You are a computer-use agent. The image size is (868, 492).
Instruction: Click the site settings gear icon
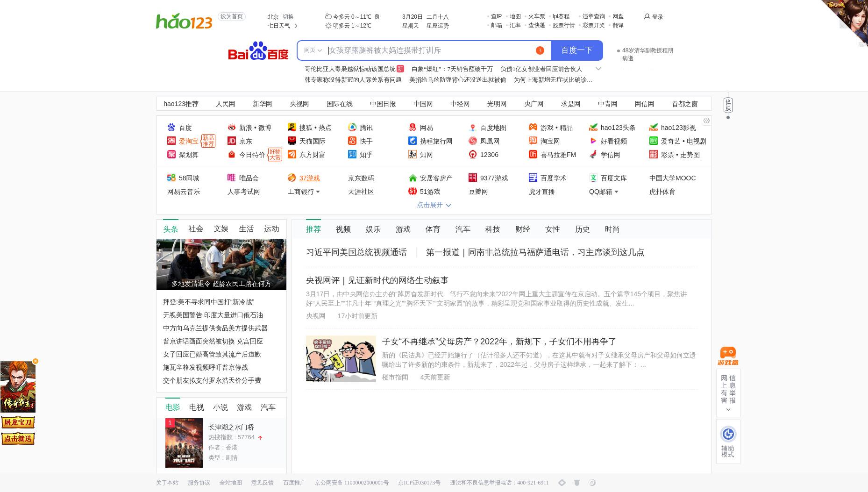click(706, 121)
